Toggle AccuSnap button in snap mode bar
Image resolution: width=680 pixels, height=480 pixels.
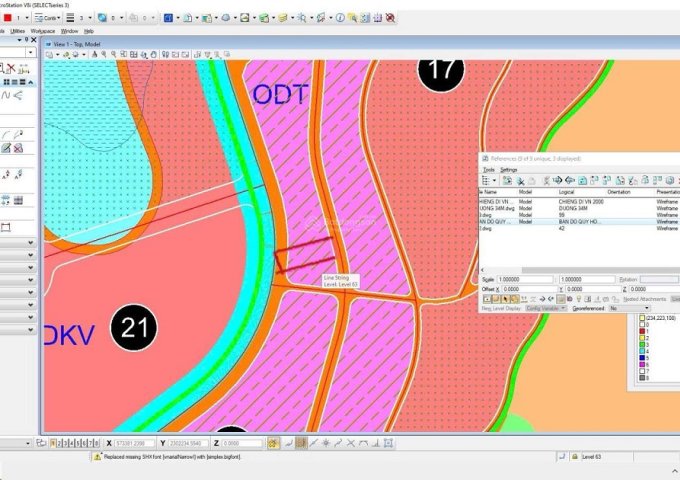pyautogui.click(x=273, y=443)
